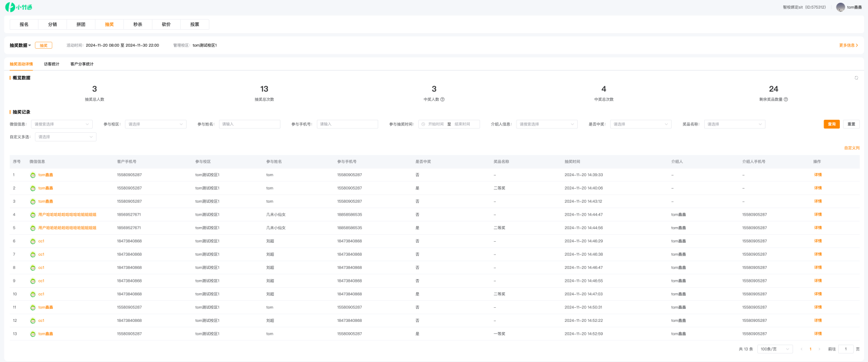Screen dimensions: 868x362
Task: Change page size from 100条/页 dropdown
Action: coord(775,349)
